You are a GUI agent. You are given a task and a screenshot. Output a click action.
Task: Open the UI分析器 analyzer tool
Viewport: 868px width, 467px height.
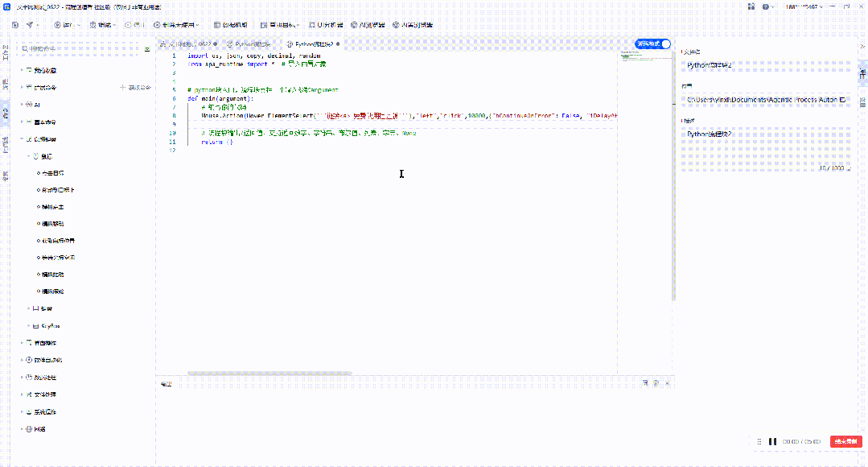(x=326, y=25)
